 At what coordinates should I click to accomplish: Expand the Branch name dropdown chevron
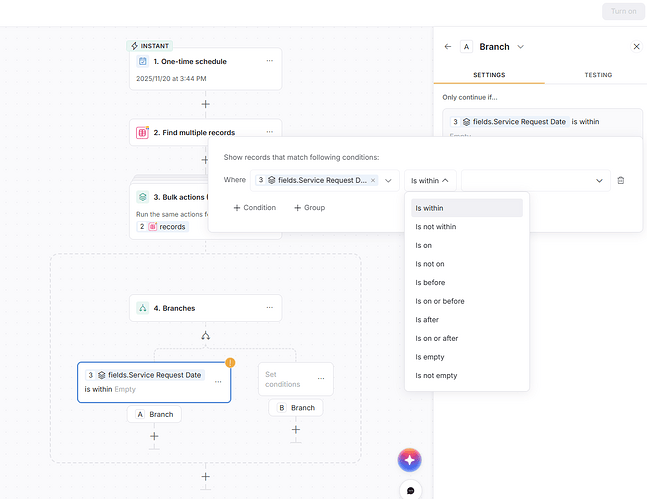pyautogui.click(x=521, y=47)
